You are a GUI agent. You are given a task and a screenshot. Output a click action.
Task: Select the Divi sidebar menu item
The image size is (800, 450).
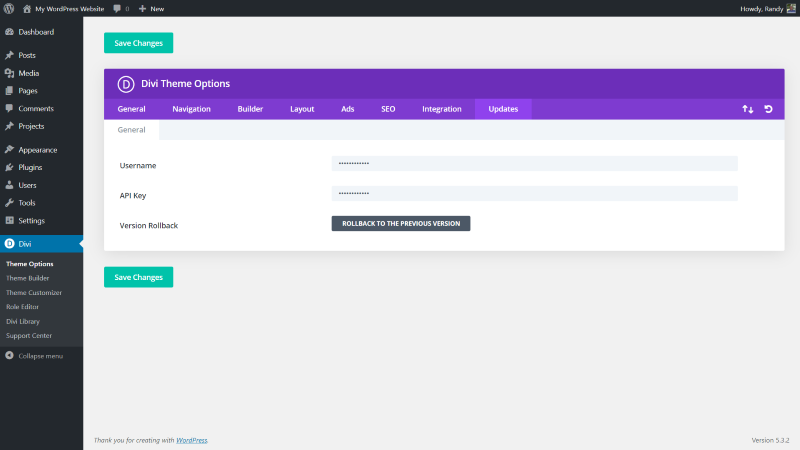(41, 244)
